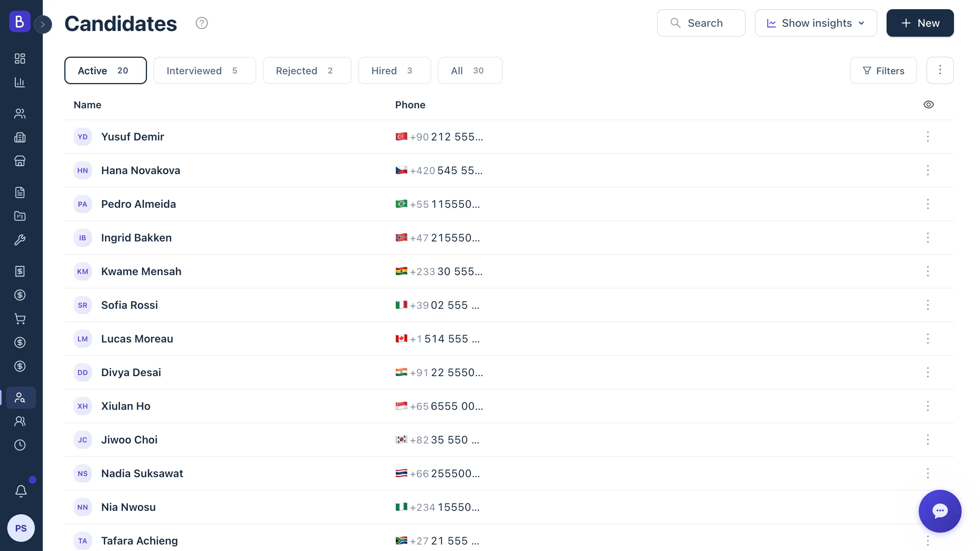980x551 pixels.
Task: Click the Search field
Action: point(701,23)
